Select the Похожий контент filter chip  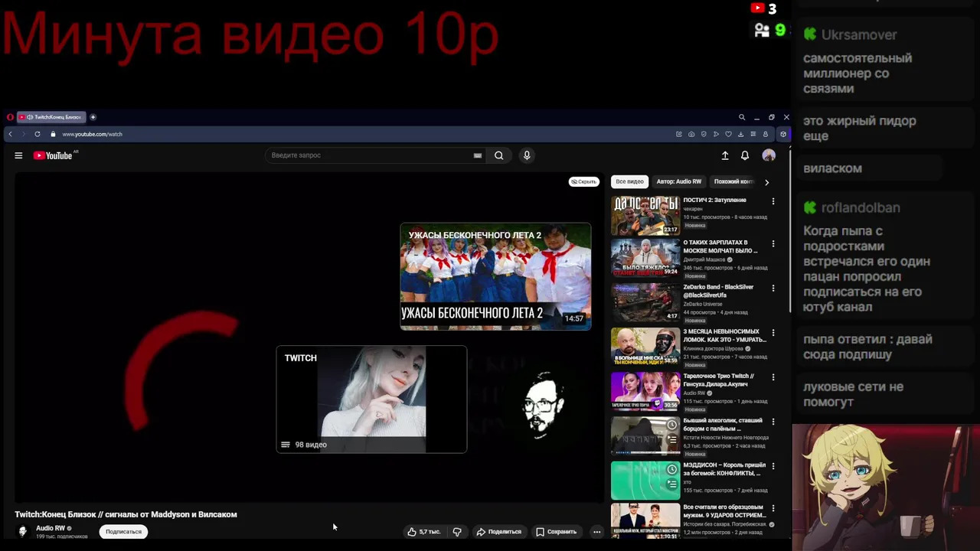coord(733,181)
